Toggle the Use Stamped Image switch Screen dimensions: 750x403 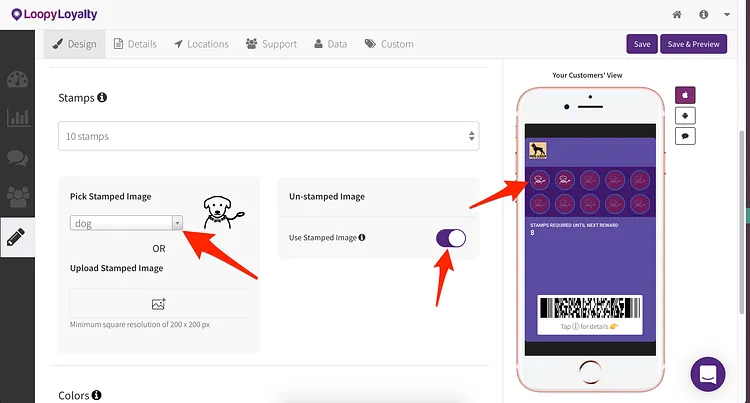point(451,238)
